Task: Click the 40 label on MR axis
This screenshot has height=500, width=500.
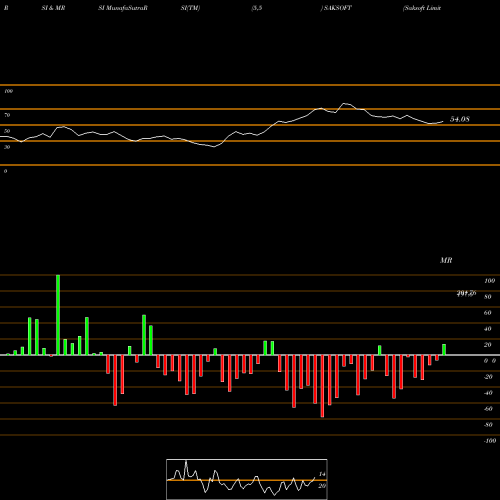Action: pyautogui.click(x=488, y=329)
